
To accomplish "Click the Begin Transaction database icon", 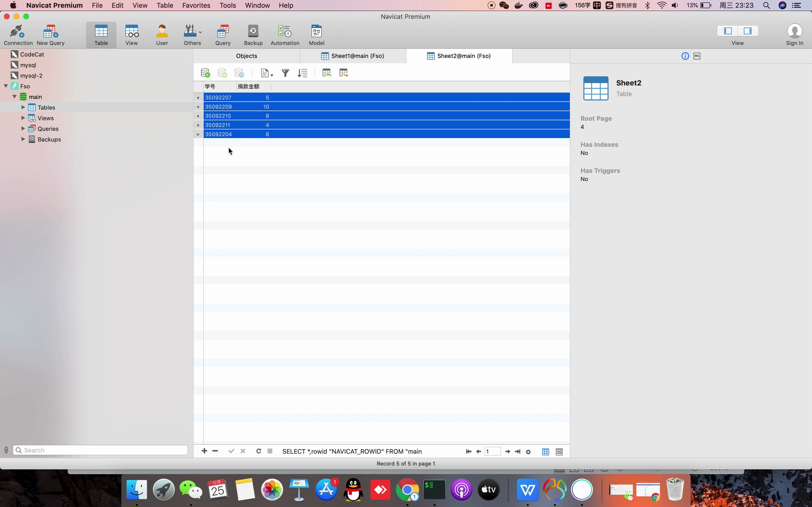I will (x=205, y=73).
